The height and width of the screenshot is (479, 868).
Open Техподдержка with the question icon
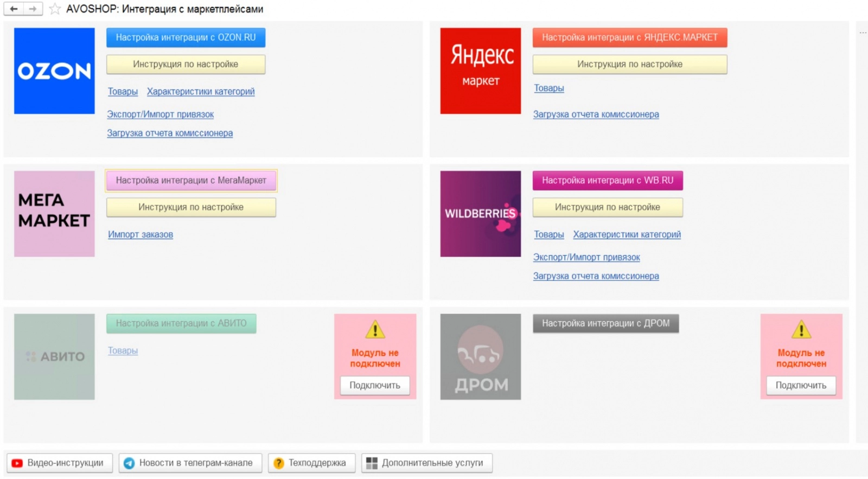(311, 463)
